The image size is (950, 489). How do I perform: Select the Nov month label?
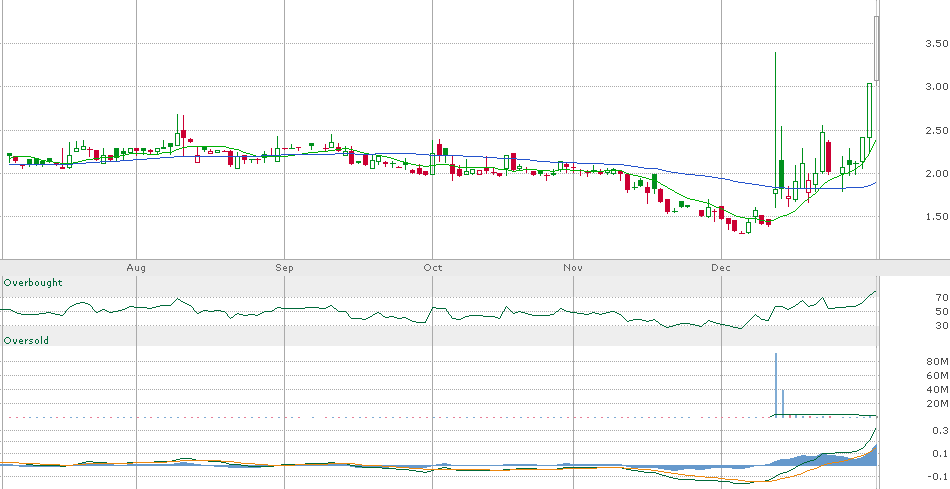coord(573,268)
